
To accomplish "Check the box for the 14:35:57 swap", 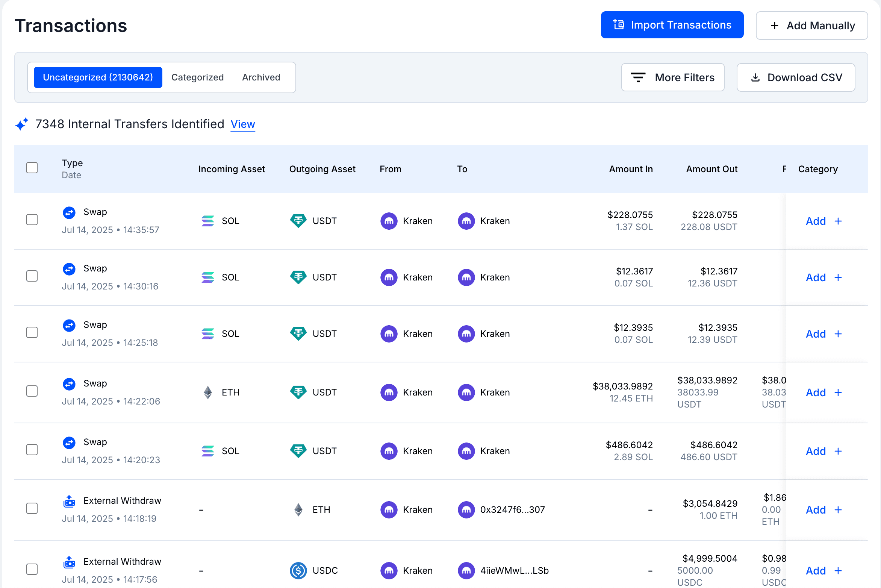I will click(x=32, y=220).
